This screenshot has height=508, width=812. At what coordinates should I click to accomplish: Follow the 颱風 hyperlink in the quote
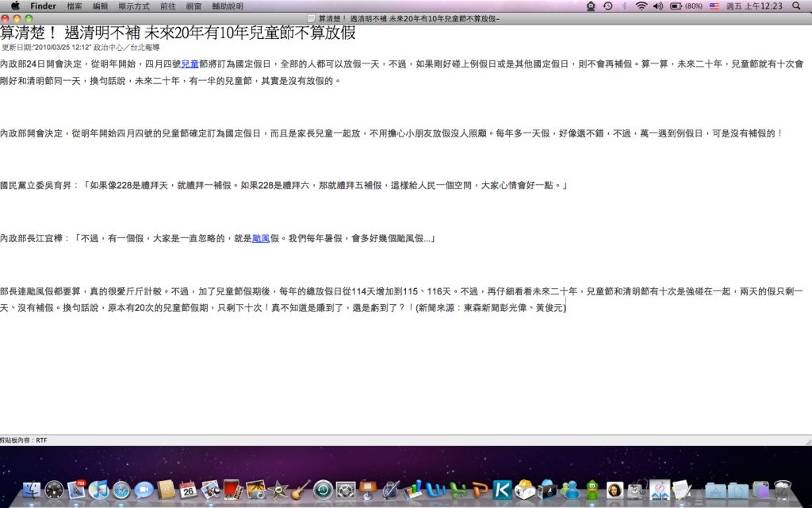coord(261,238)
